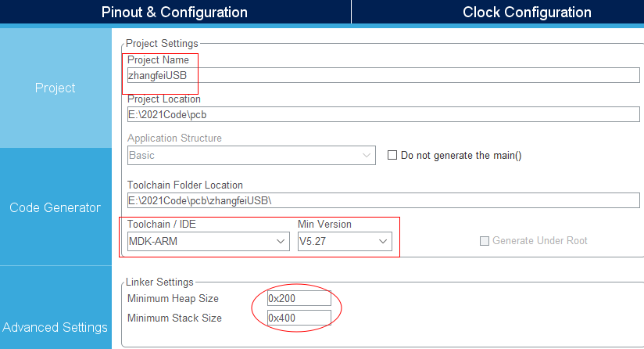Click the Minimum Stack Size value 0x400
Screen dimensions: 644x349
pos(299,318)
